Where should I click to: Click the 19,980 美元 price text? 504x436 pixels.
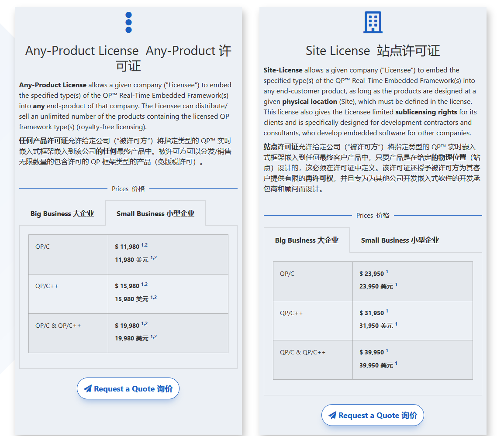[132, 338]
